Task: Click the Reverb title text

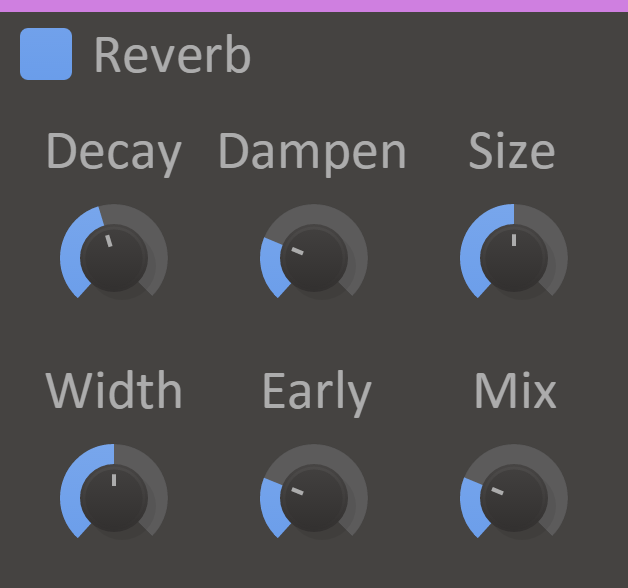Action: [x=172, y=56]
